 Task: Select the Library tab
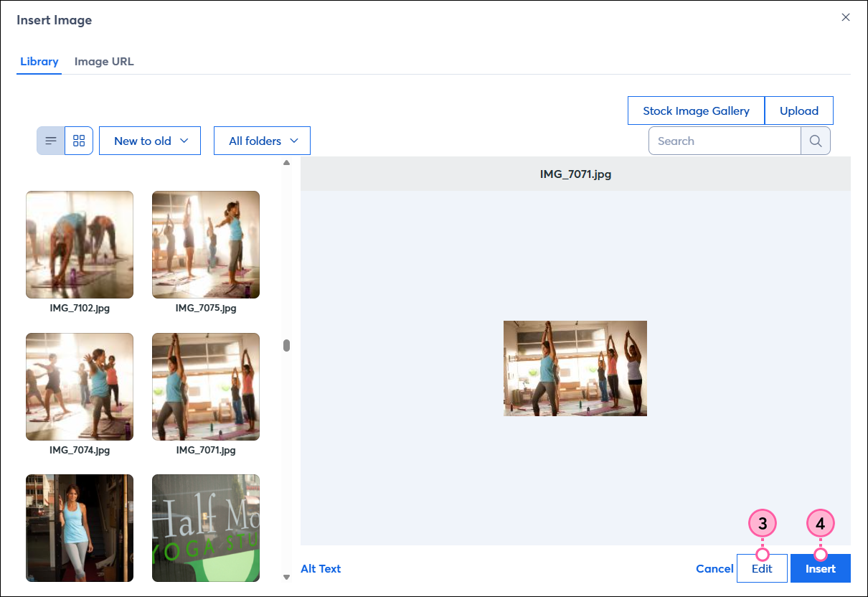click(39, 62)
